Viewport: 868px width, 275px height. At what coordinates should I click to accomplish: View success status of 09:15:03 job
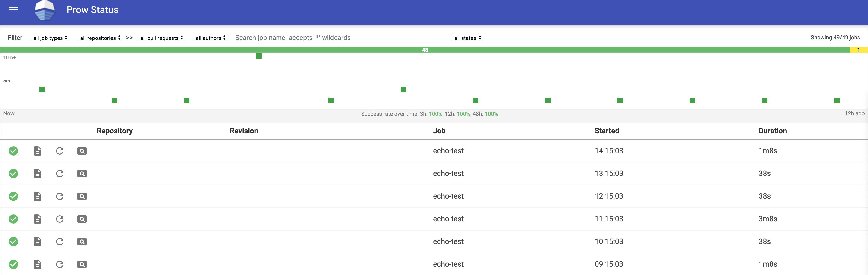click(13, 265)
